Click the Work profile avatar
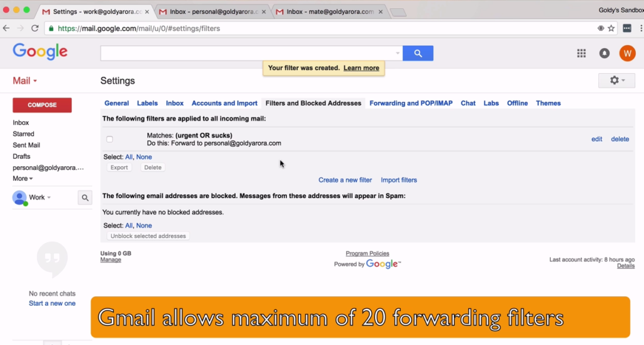The image size is (644, 345). click(x=19, y=197)
